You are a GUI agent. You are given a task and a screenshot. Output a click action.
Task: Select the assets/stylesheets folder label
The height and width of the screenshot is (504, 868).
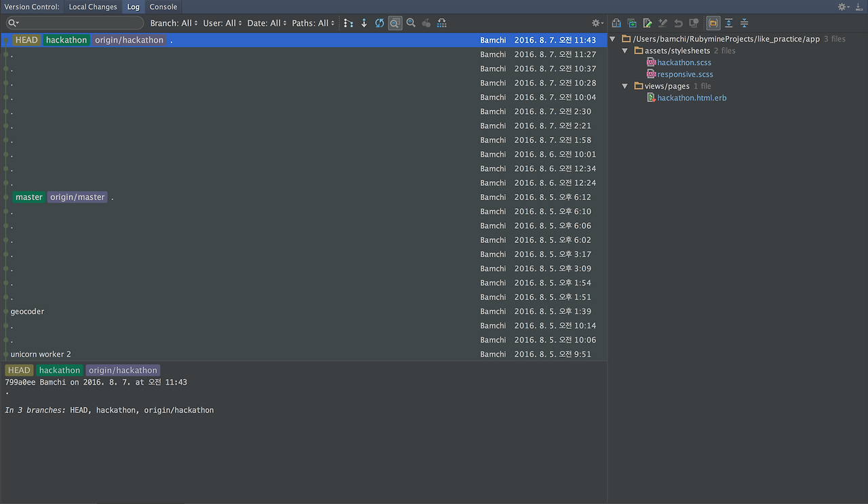(x=677, y=51)
